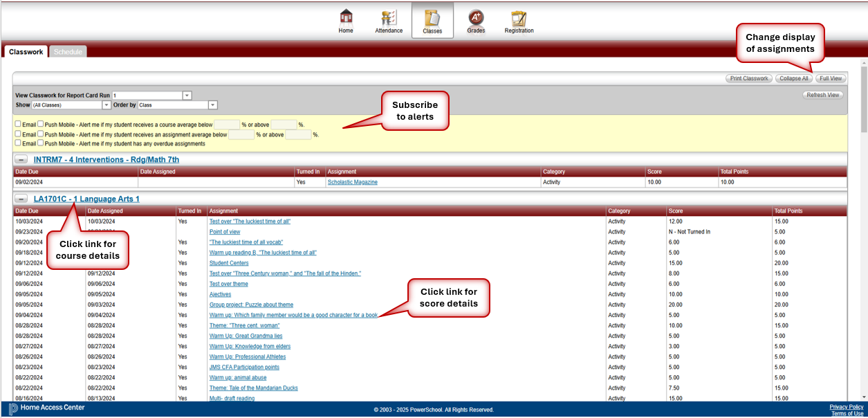This screenshot has width=868, height=418.
Task: Switch to the Schedule tab
Action: tap(68, 52)
